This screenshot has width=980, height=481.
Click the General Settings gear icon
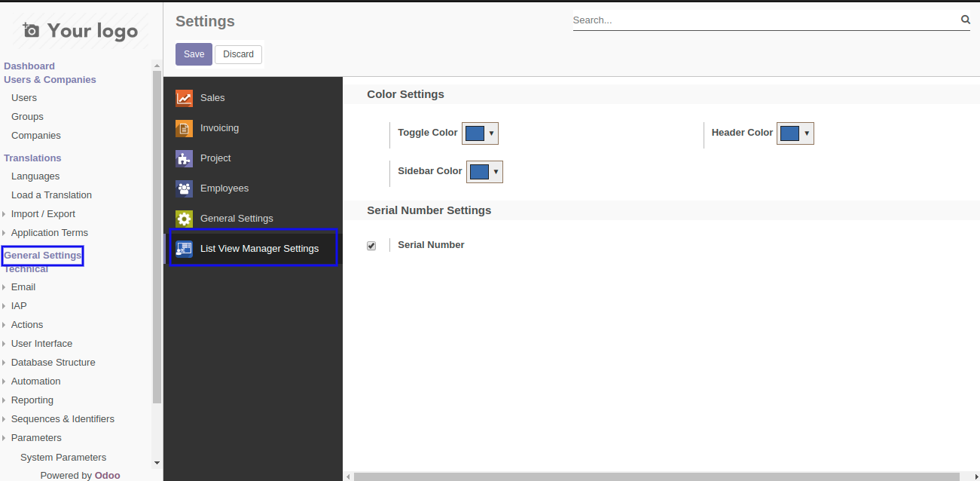click(184, 219)
